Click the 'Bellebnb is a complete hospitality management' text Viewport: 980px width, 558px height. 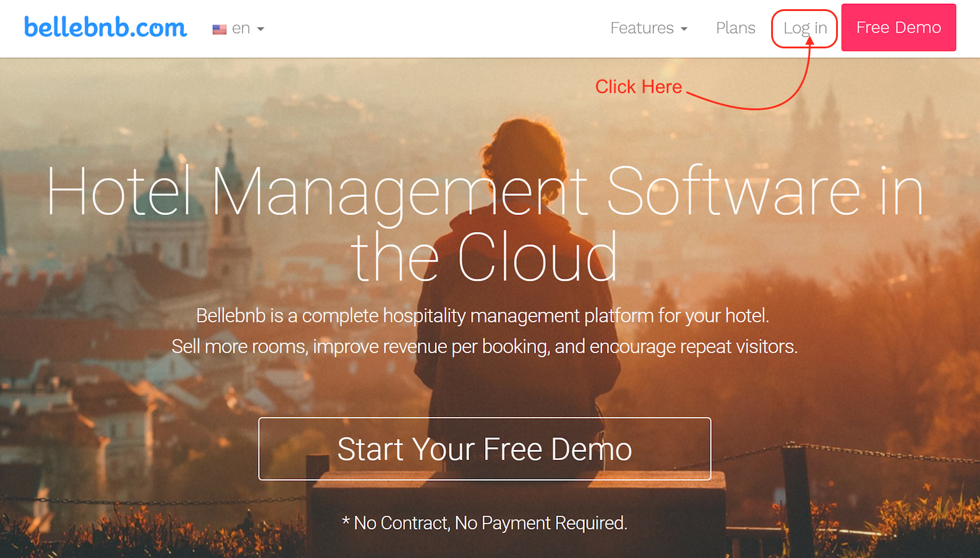pyautogui.click(x=483, y=315)
